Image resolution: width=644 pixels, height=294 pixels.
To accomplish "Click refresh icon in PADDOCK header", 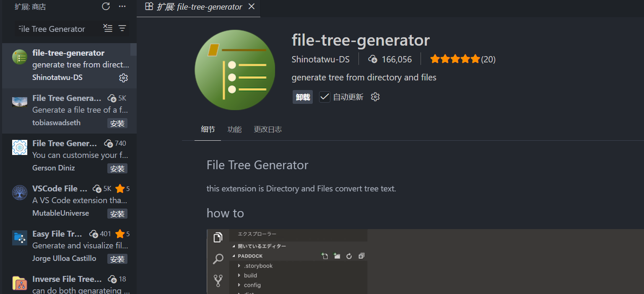I will [x=349, y=256].
